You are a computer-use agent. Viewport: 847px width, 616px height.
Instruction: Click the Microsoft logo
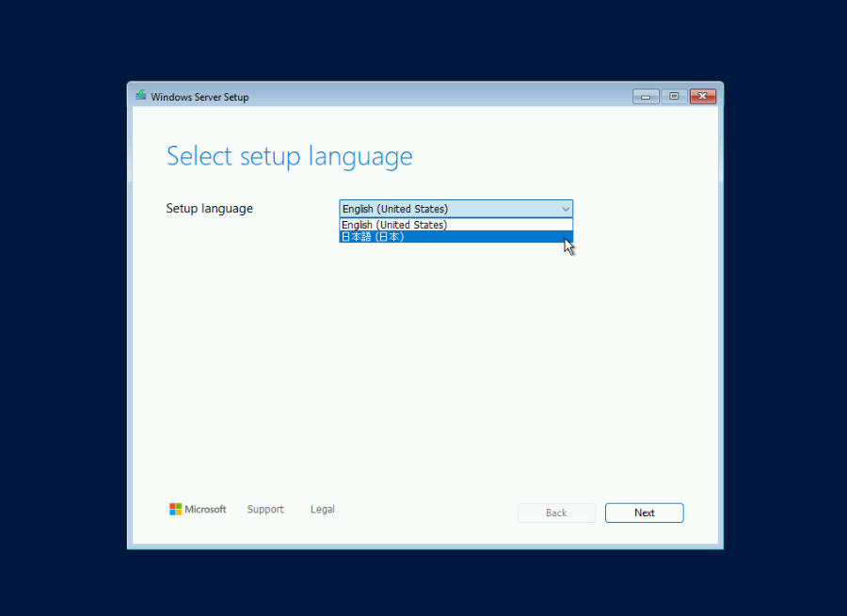(198, 509)
